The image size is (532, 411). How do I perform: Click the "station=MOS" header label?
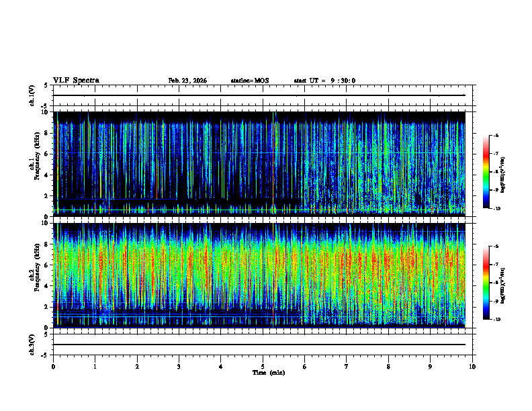coord(250,81)
